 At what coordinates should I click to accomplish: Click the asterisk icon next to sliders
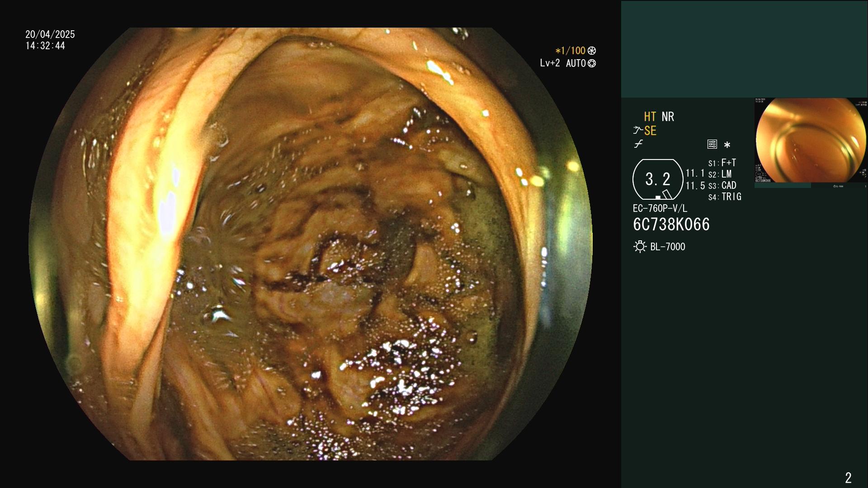pyautogui.click(x=727, y=145)
